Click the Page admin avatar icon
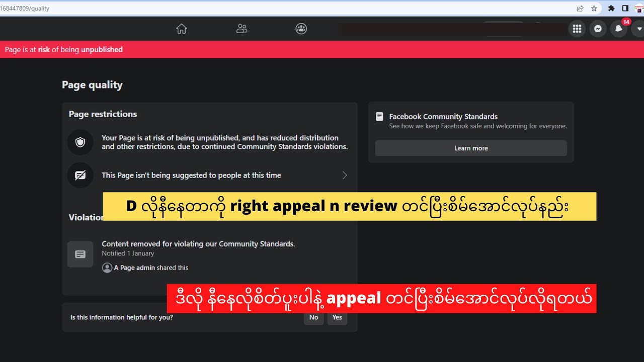 point(107,268)
